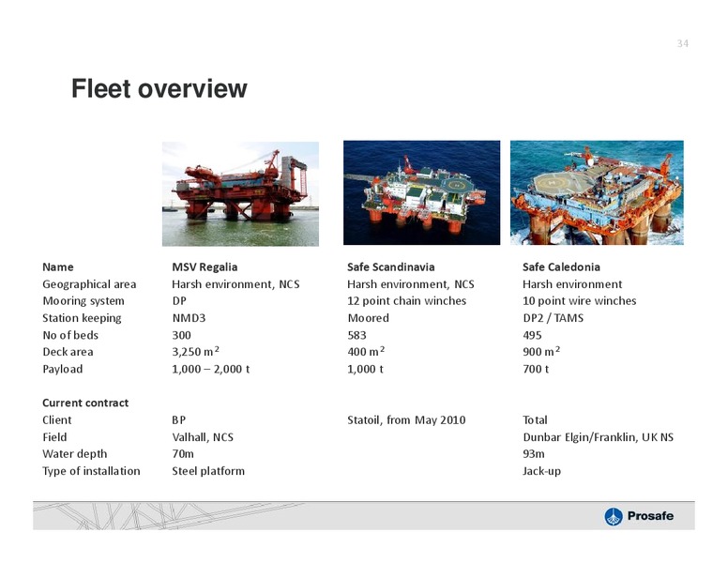Click the 'Client' row label

click(57, 420)
